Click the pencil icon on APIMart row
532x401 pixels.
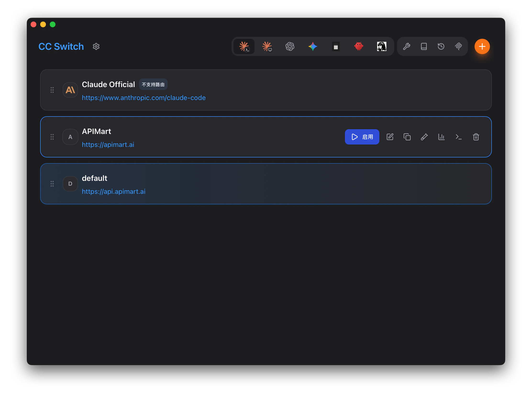coord(424,137)
